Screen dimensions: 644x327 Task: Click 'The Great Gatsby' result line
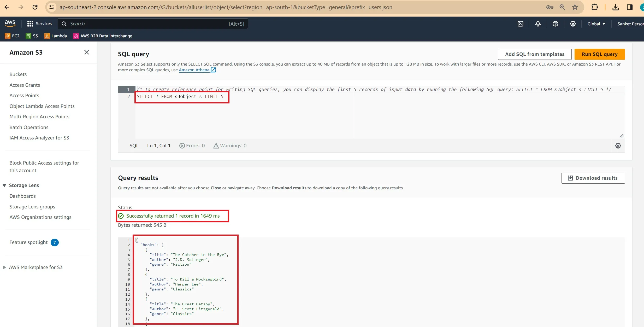(182, 304)
